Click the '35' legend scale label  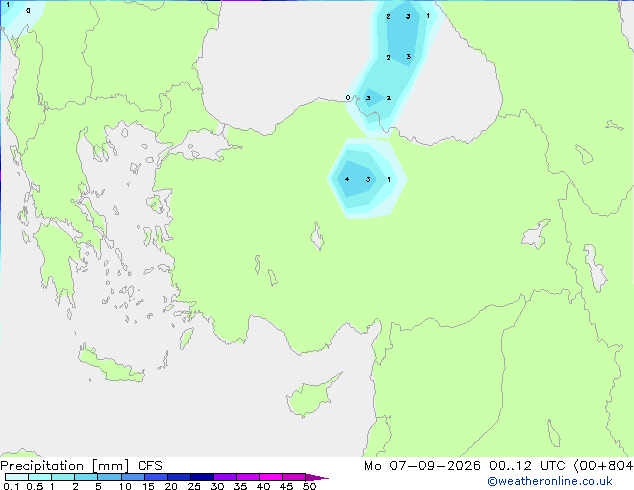pyautogui.click(x=240, y=486)
